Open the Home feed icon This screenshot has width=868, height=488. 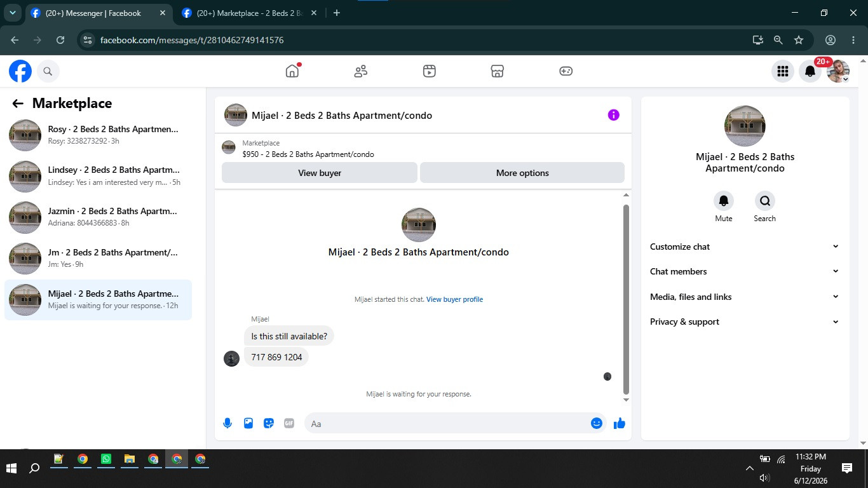[292, 71]
